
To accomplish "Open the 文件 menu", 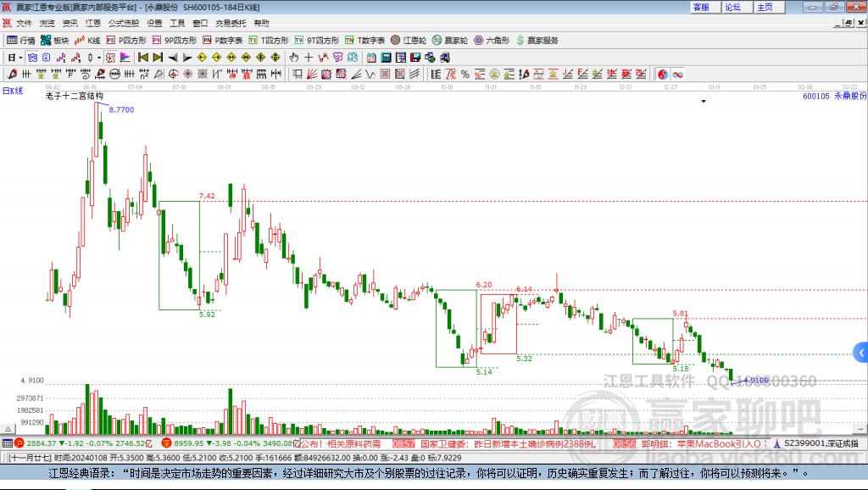I will (24, 23).
